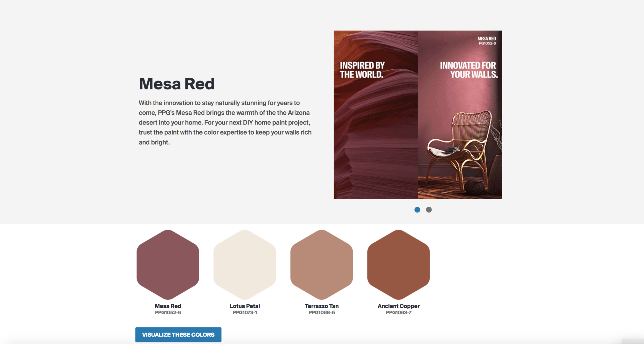Select the active blue carousel dot
Image resolution: width=644 pixels, height=344 pixels.
click(x=417, y=210)
